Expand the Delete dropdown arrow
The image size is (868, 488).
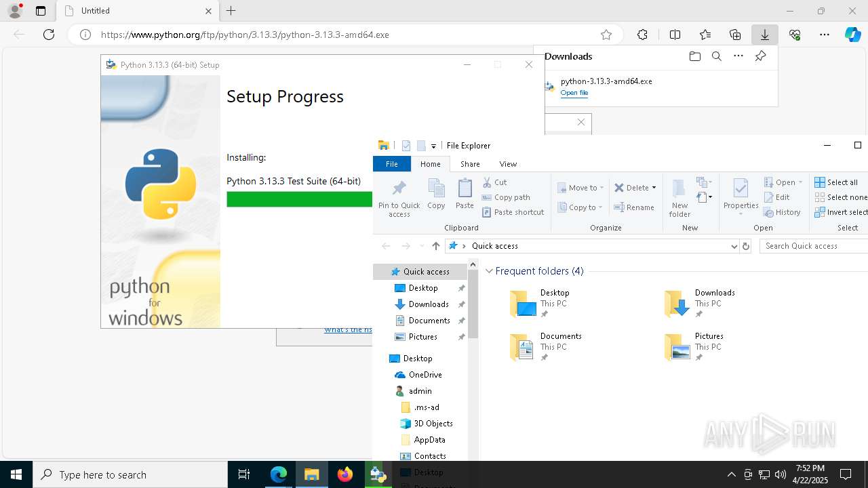(x=654, y=188)
